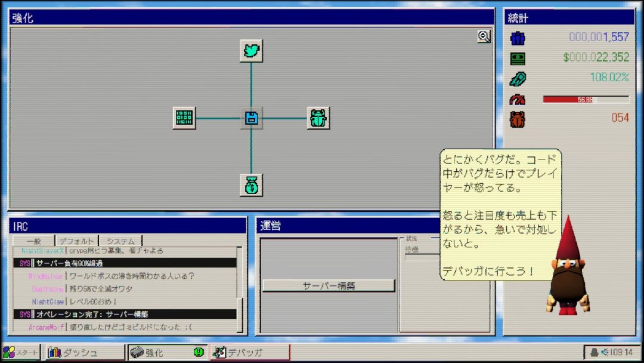Click the red server load progress bar
This screenshot has height=363, width=644.
click(586, 100)
